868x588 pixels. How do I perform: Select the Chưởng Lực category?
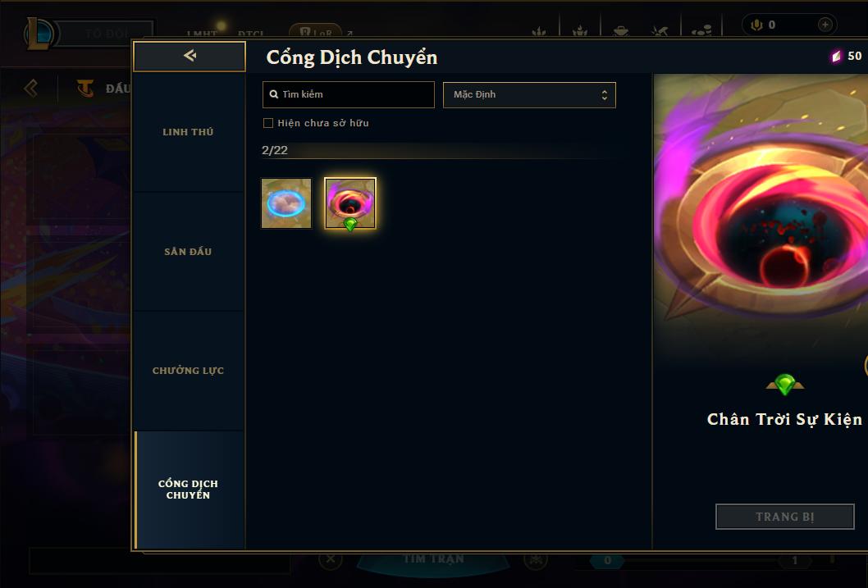tap(188, 371)
